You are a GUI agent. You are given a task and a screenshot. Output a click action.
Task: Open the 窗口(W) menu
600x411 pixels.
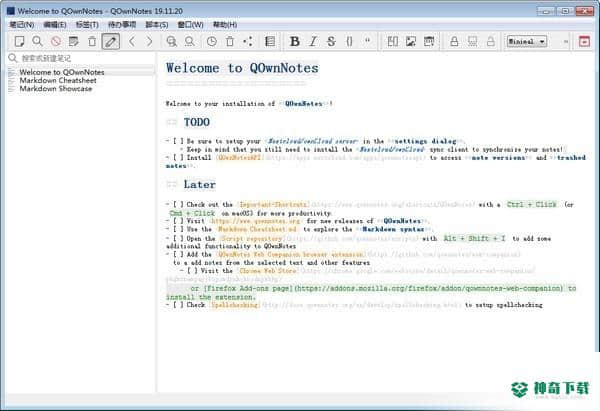point(191,25)
